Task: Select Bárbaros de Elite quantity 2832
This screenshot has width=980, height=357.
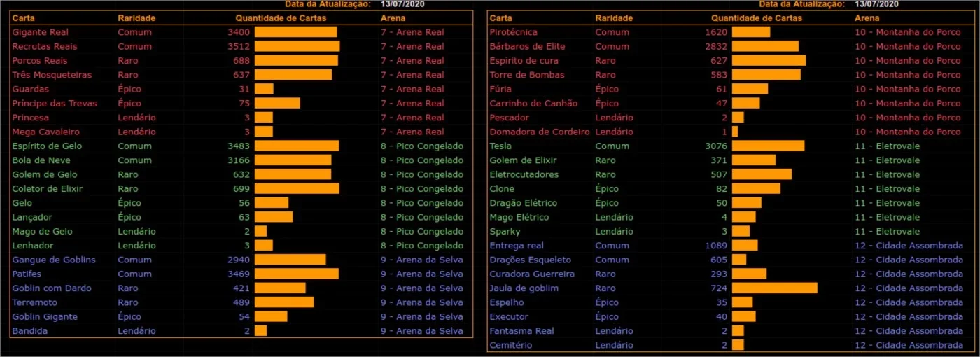Action: click(x=716, y=46)
